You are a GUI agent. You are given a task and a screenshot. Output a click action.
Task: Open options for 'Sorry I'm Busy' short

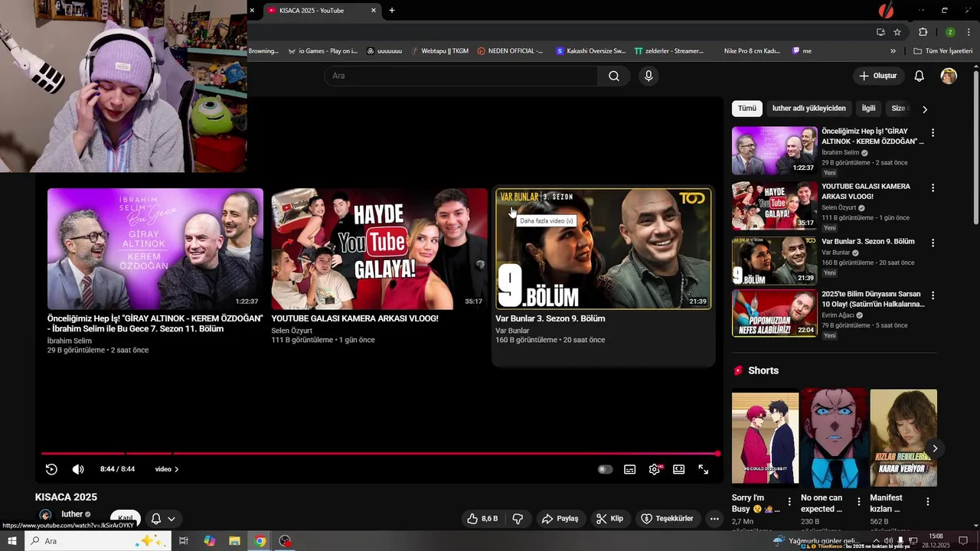(789, 502)
